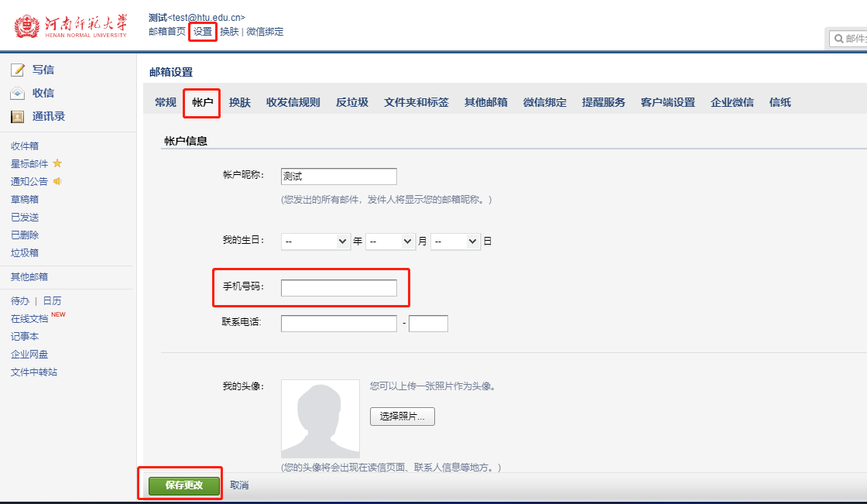Click the search magnifier icon
This screenshot has width=867, height=504.
838,39
